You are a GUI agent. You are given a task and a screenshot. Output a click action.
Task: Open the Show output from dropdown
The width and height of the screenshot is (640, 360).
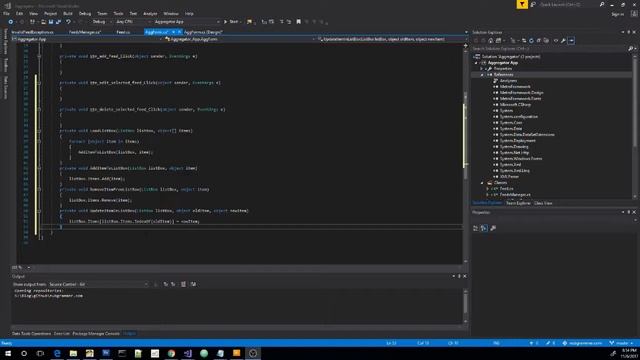(98, 284)
